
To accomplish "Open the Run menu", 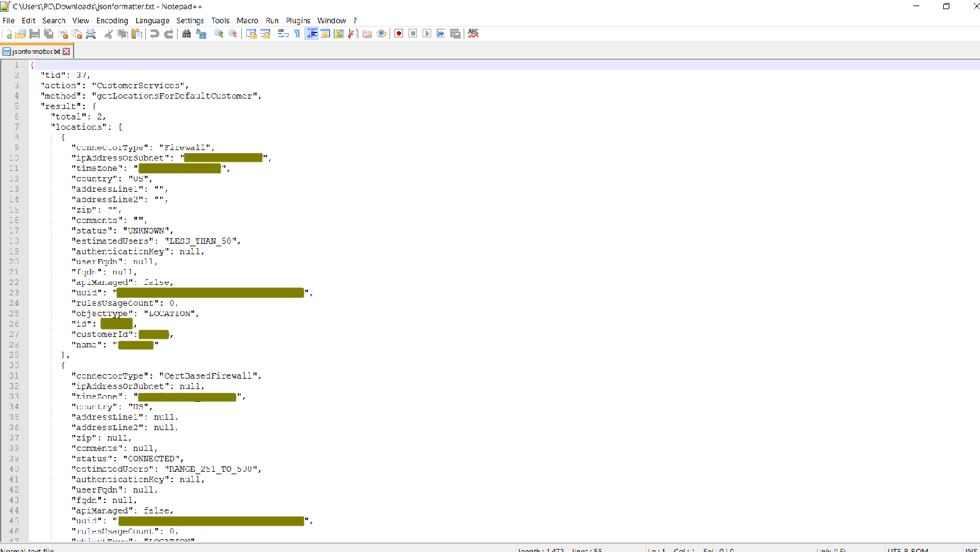I will [x=273, y=21].
